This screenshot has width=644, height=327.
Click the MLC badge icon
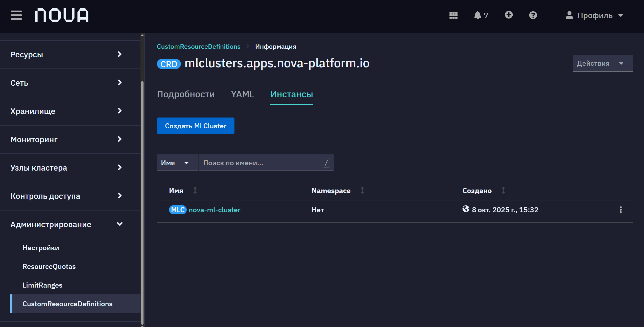point(178,210)
